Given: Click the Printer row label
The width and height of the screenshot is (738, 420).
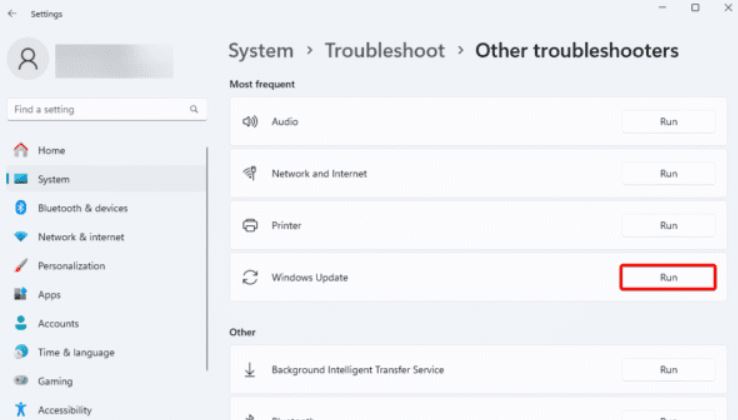Looking at the screenshot, I should coord(286,226).
